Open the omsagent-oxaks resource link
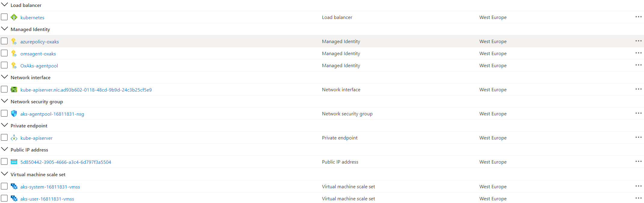This screenshot has width=644, height=203. pos(38,54)
